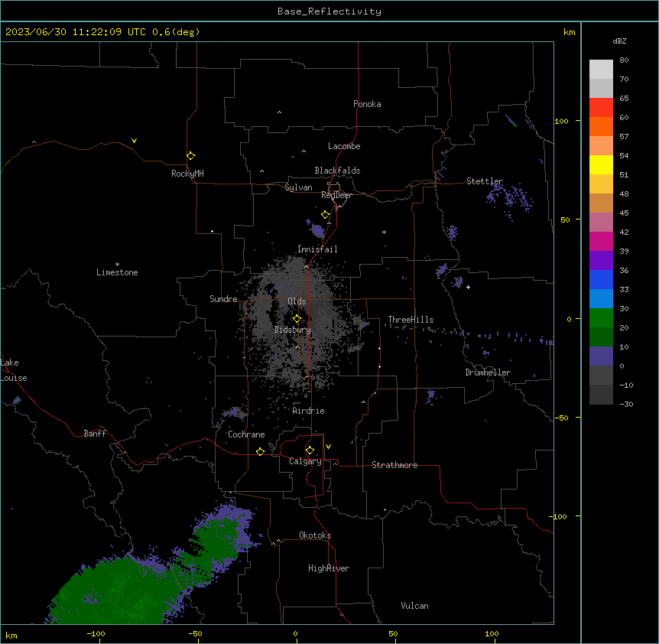This screenshot has width=659, height=644.
Task: Click the white plus marker north of Drumheller
Action: pyautogui.click(x=468, y=287)
